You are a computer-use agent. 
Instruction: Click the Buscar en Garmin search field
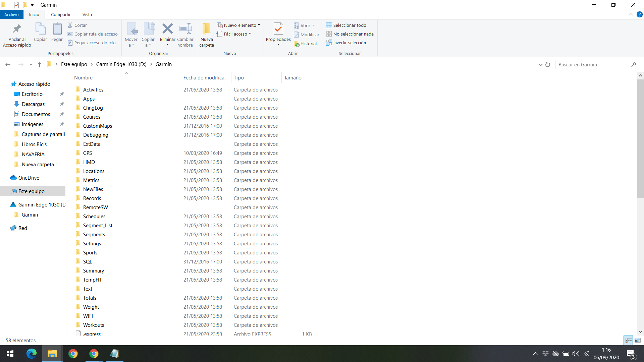tap(594, 65)
